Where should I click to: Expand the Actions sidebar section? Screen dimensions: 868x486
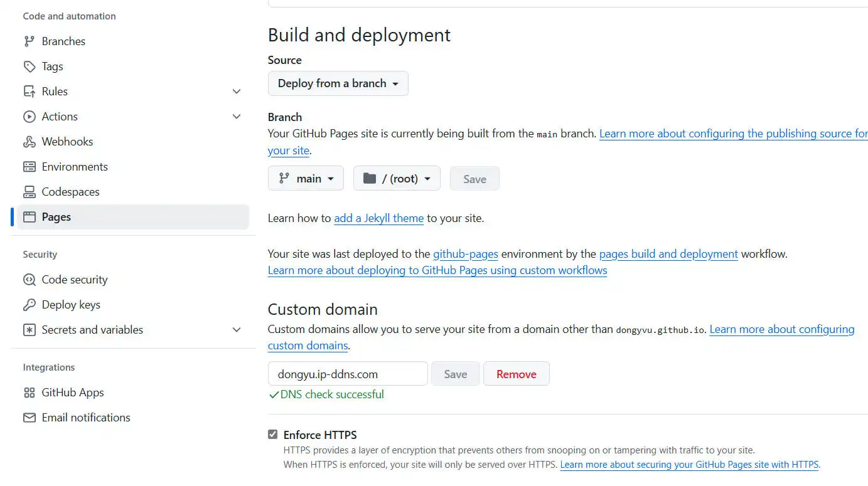coord(237,117)
